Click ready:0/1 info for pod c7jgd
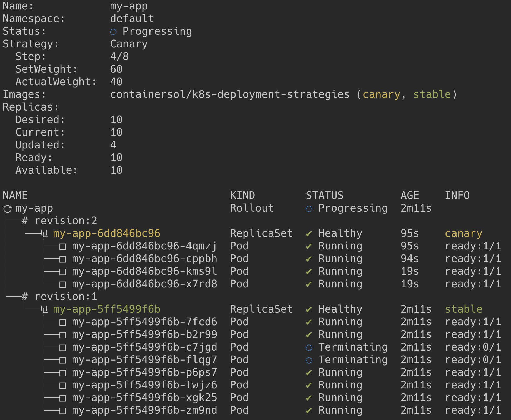 (473, 347)
